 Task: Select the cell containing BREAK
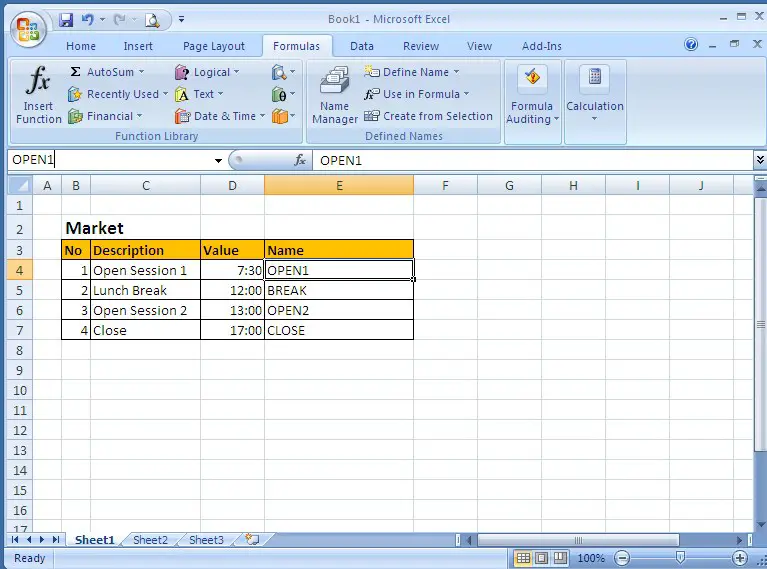click(339, 290)
